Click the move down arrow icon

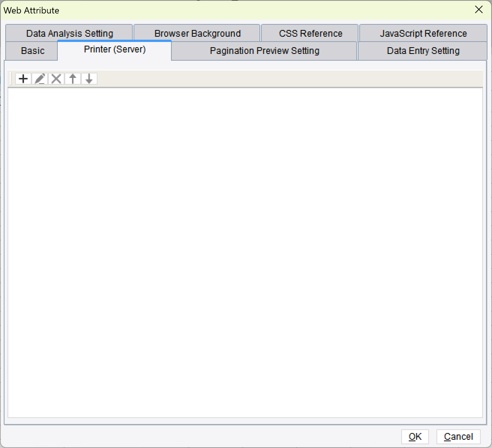click(89, 79)
